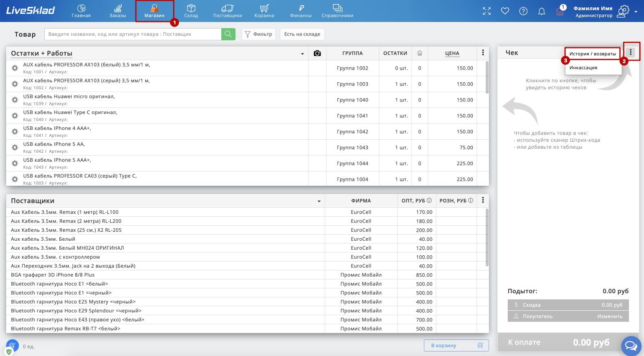
Task: Focus the product search field
Action: pos(133,34)
